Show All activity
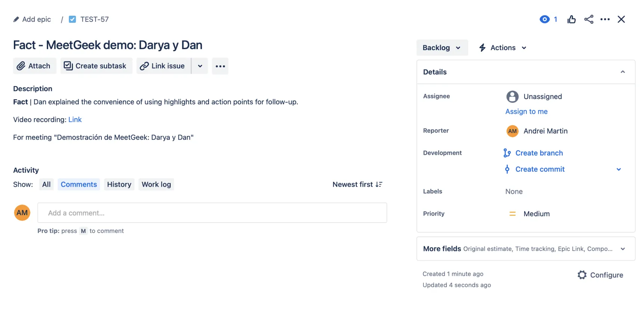This screenshot has height=315, width=644. 46,184
